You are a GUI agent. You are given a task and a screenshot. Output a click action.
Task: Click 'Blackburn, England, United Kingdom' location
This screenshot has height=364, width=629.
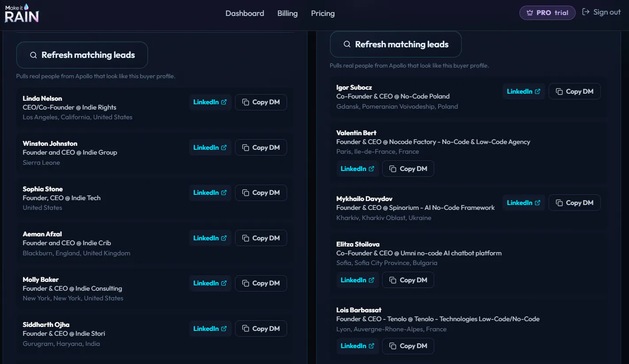coord(77,253)
